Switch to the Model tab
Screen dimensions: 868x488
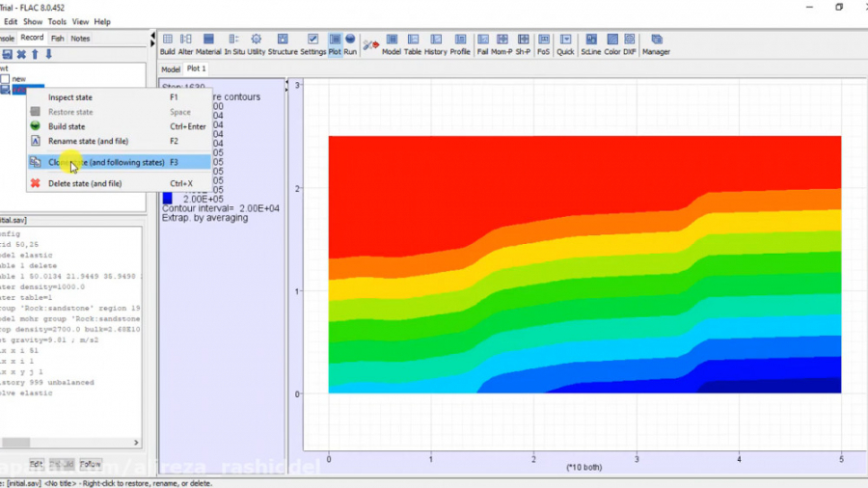pyautogui.click(x=171, y=69)
